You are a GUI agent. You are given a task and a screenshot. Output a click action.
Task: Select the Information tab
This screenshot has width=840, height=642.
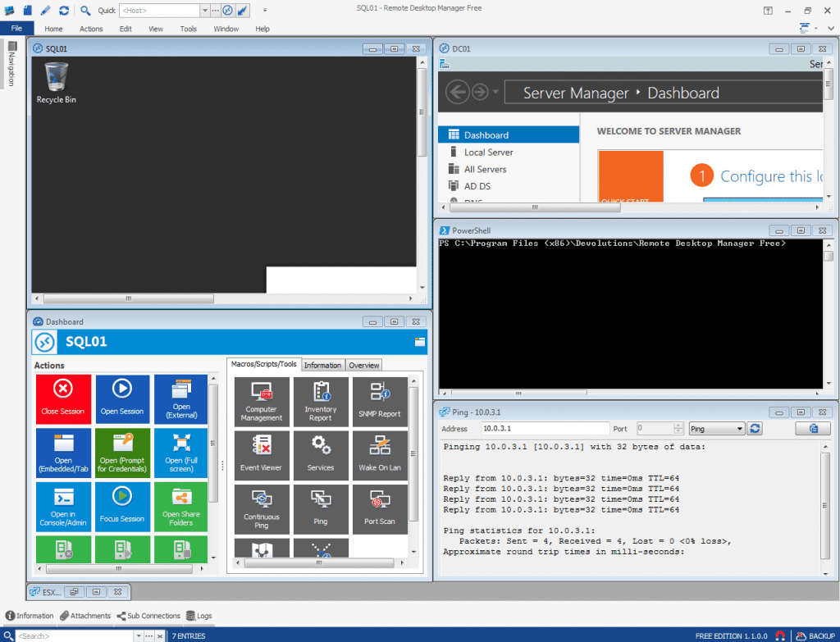pyautogui.click(x=322, y=365)
